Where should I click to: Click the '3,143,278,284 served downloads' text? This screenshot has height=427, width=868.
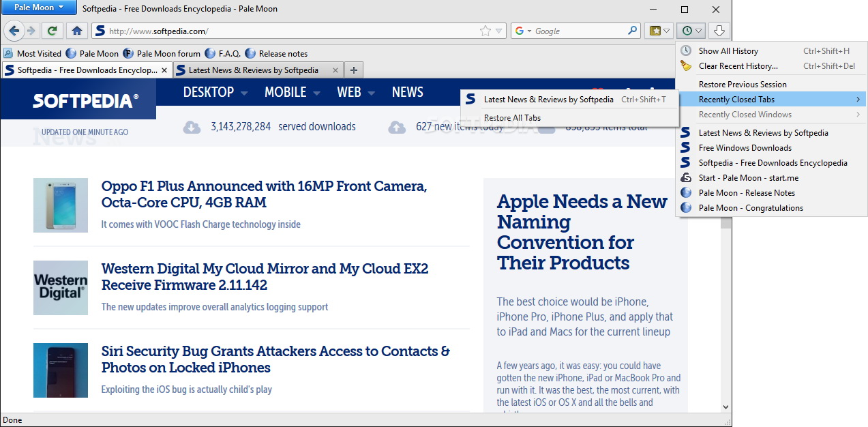coord(283,126)
